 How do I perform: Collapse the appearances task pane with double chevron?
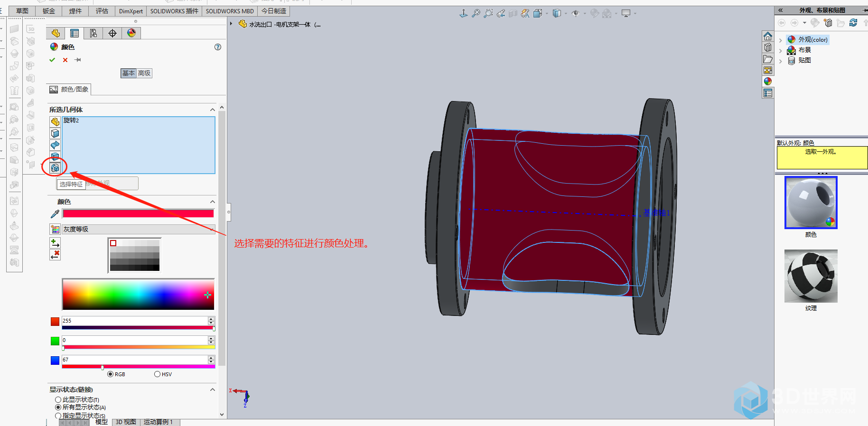[x=781, y=10]
